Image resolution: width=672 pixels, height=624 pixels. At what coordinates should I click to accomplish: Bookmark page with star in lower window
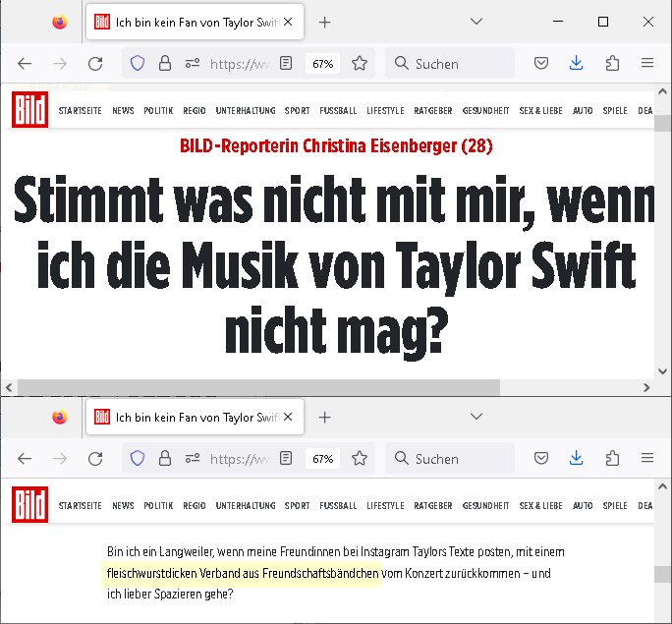pyautogui.click(x=360, y=459)
